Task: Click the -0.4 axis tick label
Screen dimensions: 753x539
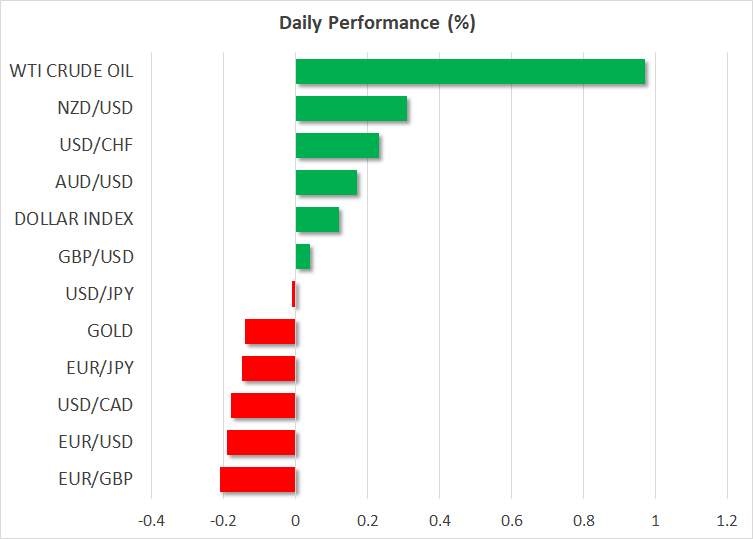Action: [151, 521]
